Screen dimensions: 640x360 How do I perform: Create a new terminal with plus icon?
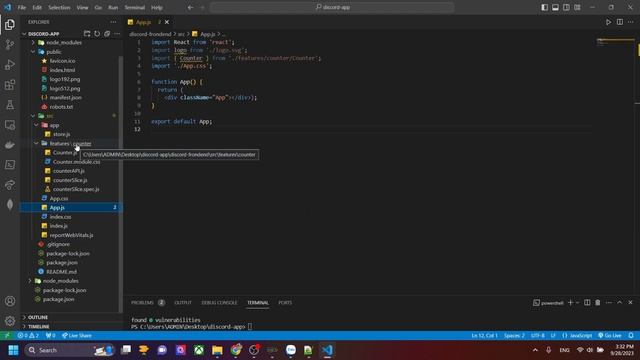click(570, 302)
